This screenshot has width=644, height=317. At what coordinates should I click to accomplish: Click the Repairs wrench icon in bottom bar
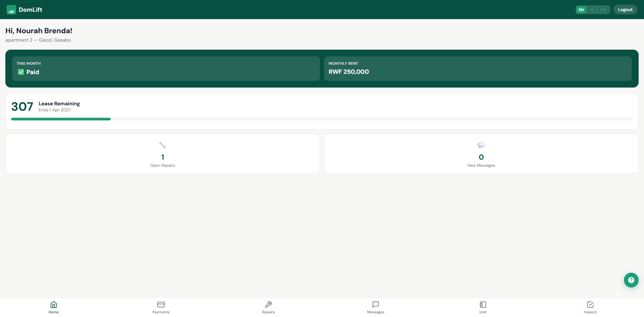[268, 305]
